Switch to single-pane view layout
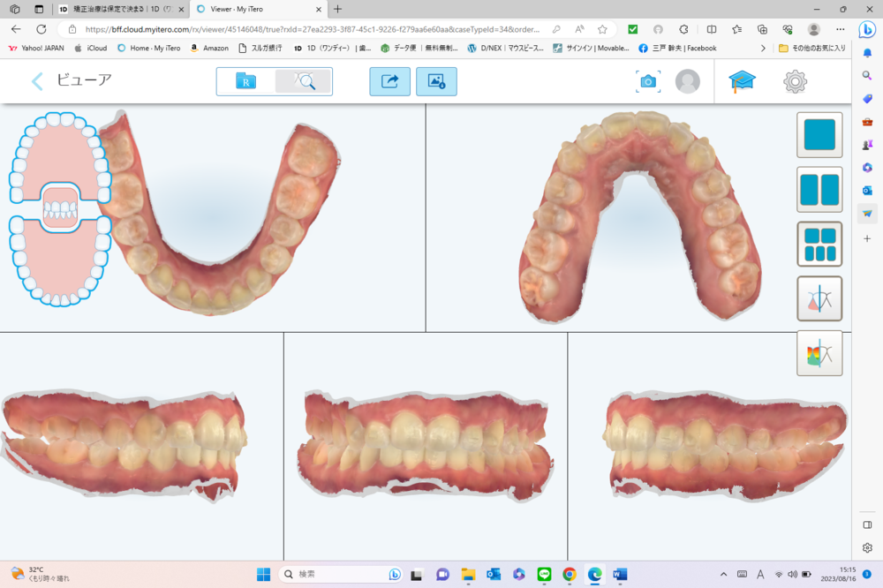 tap(819, 135)
